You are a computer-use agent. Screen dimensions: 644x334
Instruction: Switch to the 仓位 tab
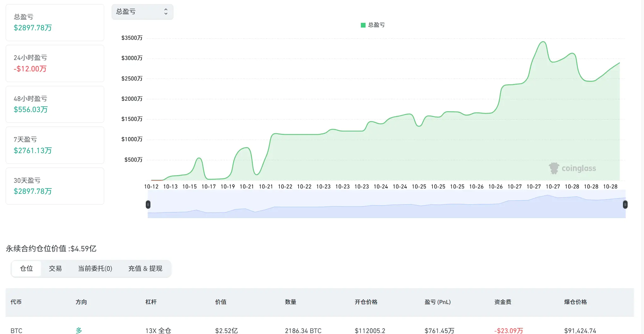27,269
